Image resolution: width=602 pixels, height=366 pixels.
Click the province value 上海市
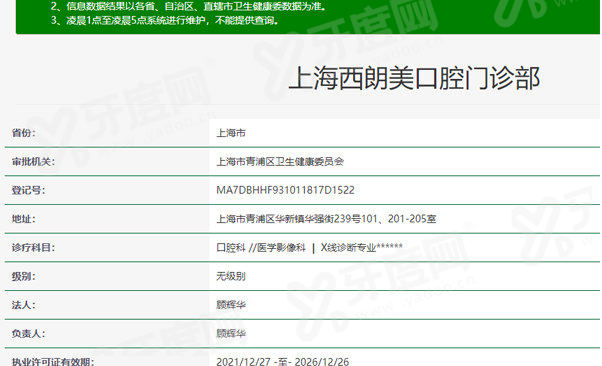pyautogui.click(x=231, y=133)
